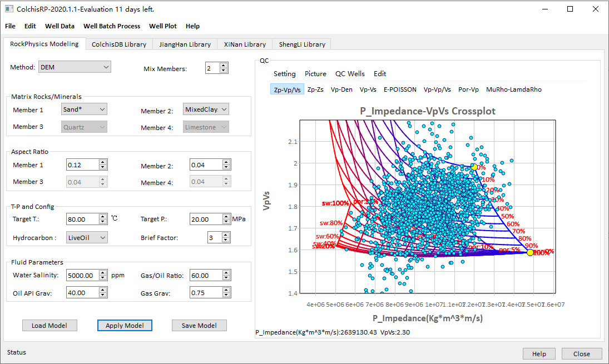
Task: Decrease Brief Factor spinner value
Action: [226, 240]
